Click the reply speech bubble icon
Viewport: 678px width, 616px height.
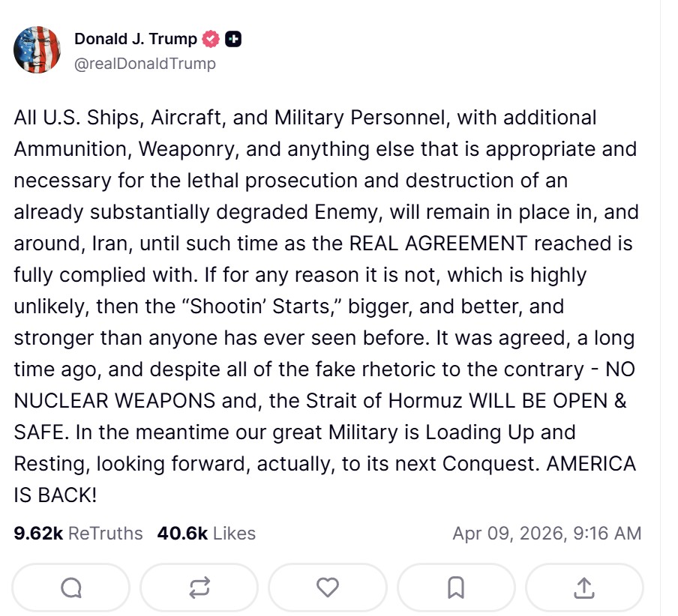click(71, 588)
